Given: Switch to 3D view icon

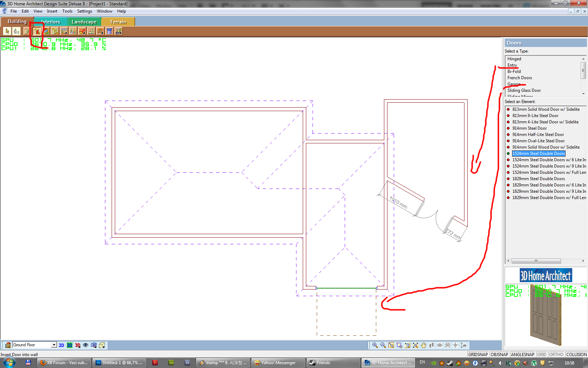Looking at the screenshot, I should tap(77, 345).
